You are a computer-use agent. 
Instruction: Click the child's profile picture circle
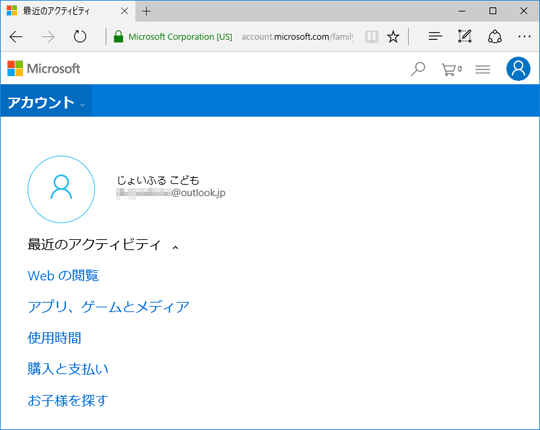click(x=61, y=189)
